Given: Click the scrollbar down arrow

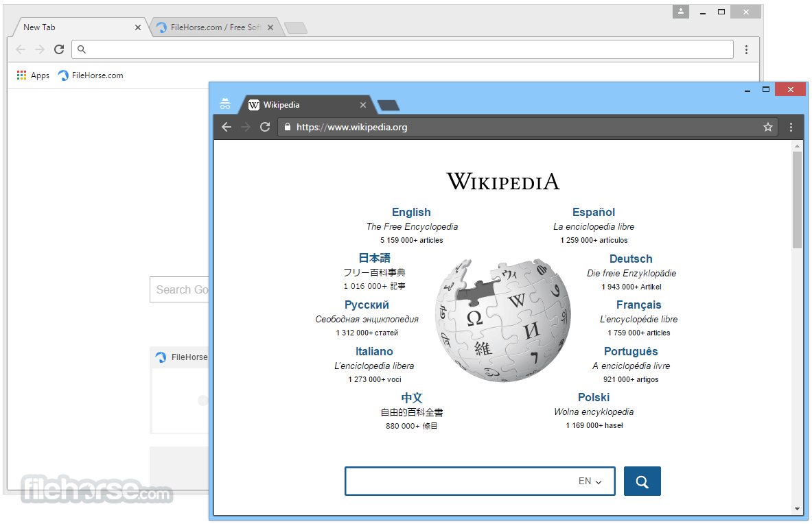Looking at the screenshot, I should pos(797,510).
